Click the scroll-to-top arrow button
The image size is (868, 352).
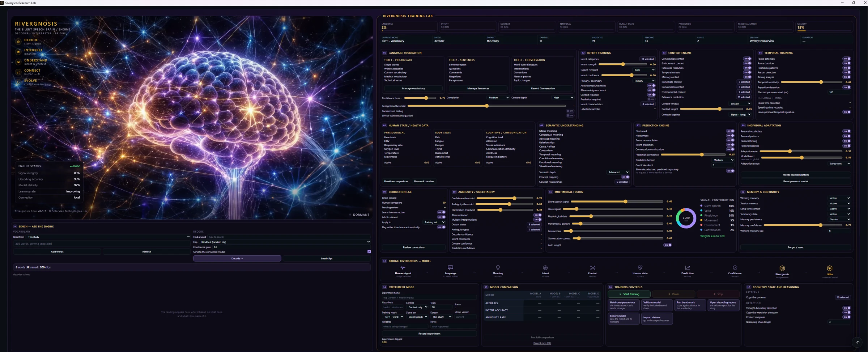[858, 342]
